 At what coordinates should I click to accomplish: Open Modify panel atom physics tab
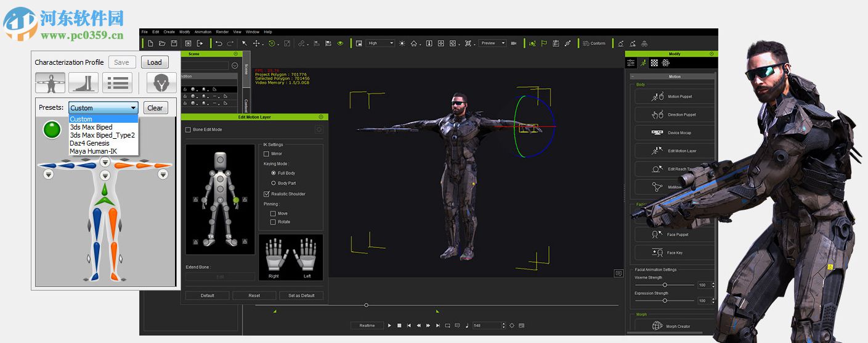(665, 63)
